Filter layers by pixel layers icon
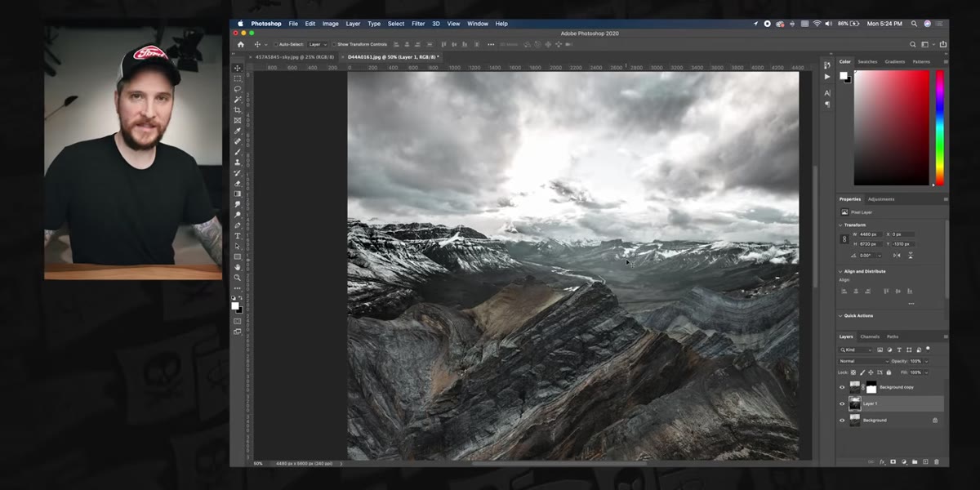980x490 pixels. [880, 350]
